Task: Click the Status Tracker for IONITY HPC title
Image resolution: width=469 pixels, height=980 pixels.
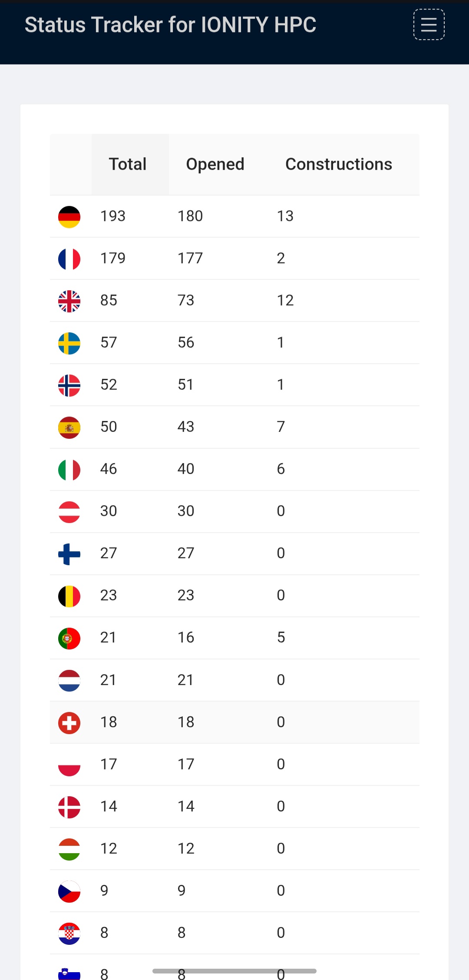Action: tap(170, 25)
